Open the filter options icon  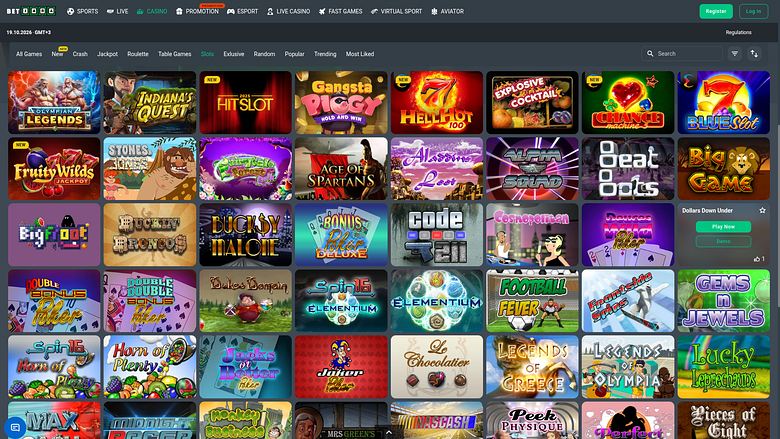click(735, 53)
